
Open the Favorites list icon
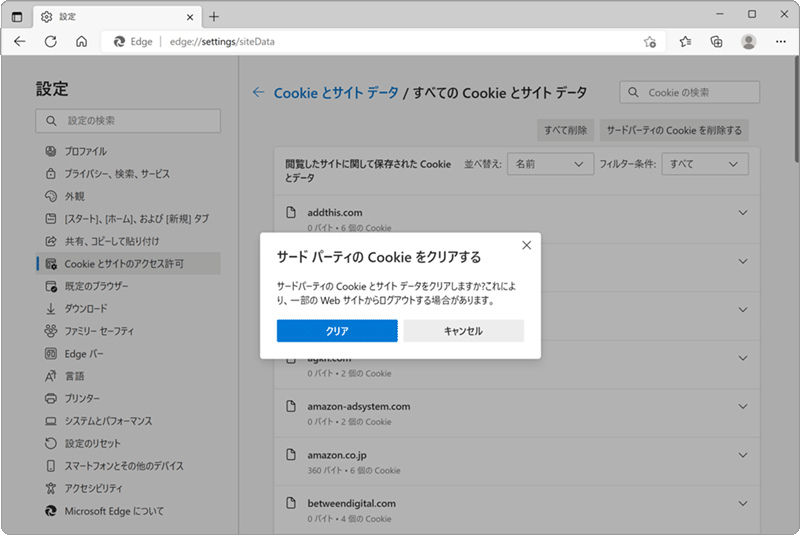point(685,42)
